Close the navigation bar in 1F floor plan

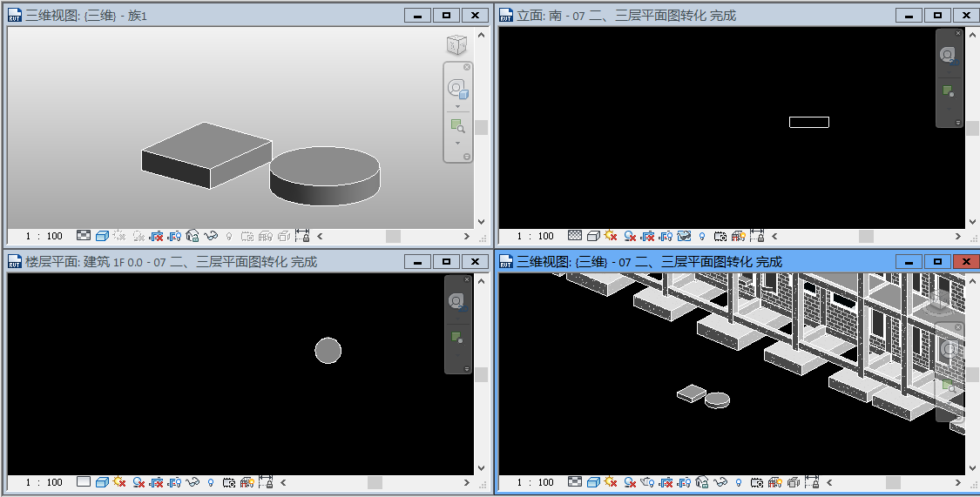click(x=466, y=279)
